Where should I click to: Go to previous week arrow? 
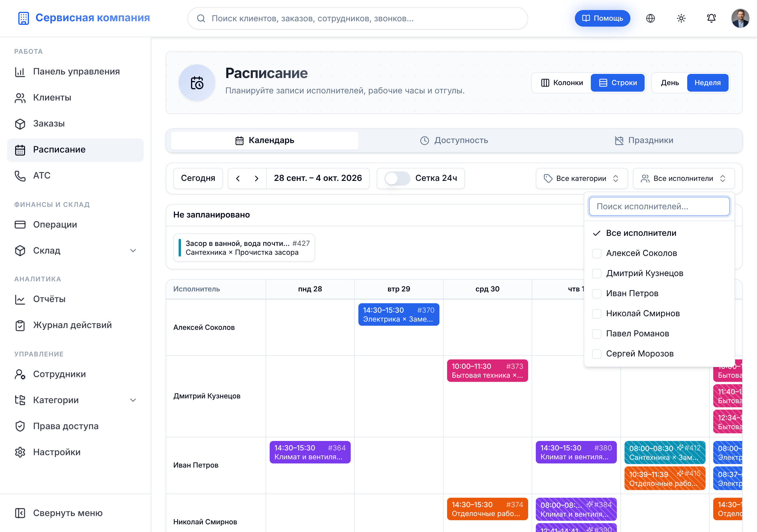238,178
